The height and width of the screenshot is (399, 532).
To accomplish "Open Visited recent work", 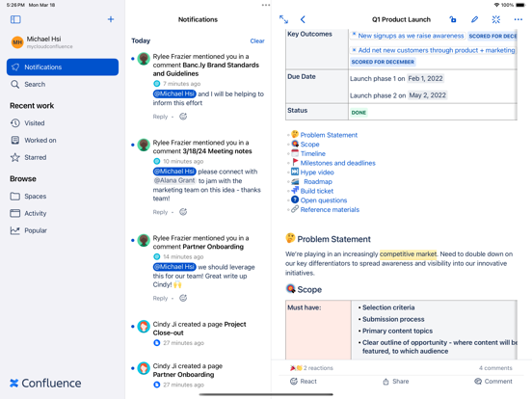I will click(x=28, y=122).
